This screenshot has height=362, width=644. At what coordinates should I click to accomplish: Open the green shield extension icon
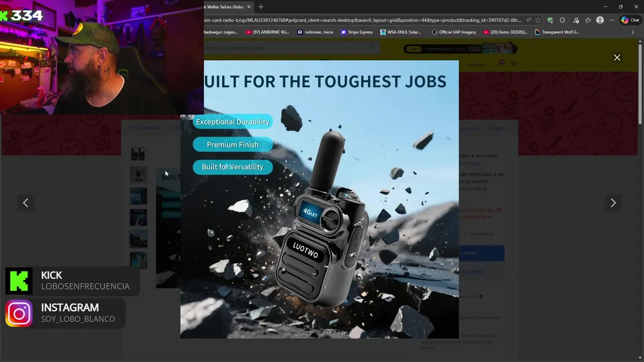[x=550, y=20]
